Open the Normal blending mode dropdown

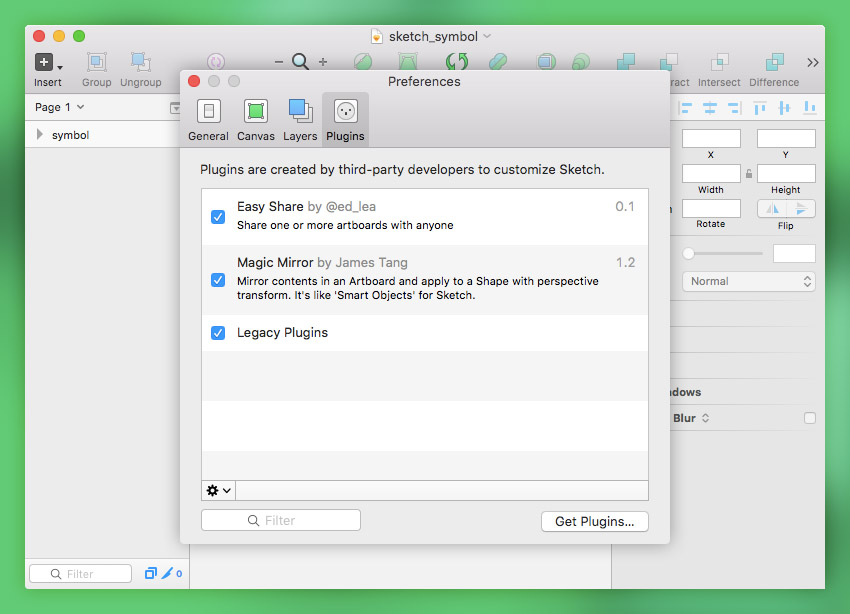tap(749, 281)
